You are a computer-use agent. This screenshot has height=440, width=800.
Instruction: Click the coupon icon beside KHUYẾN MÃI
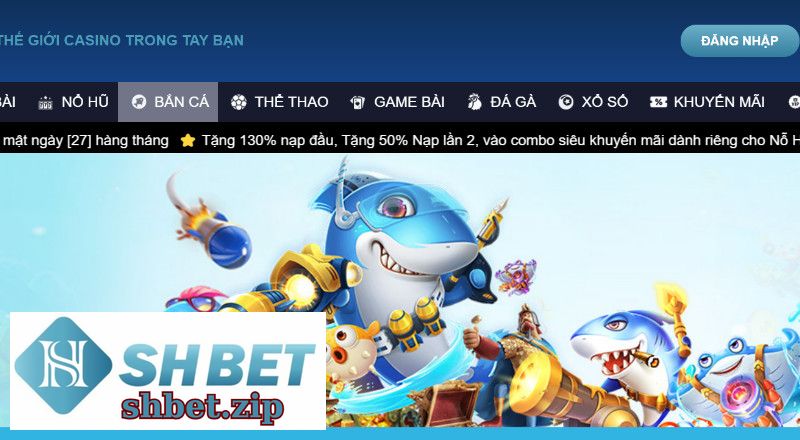click(x=658, y=102)
